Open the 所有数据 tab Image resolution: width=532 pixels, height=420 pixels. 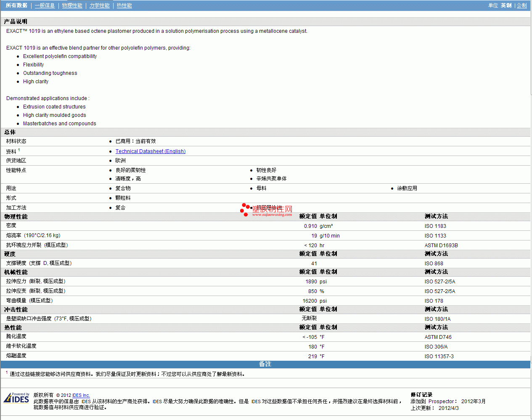click(16, 5)
